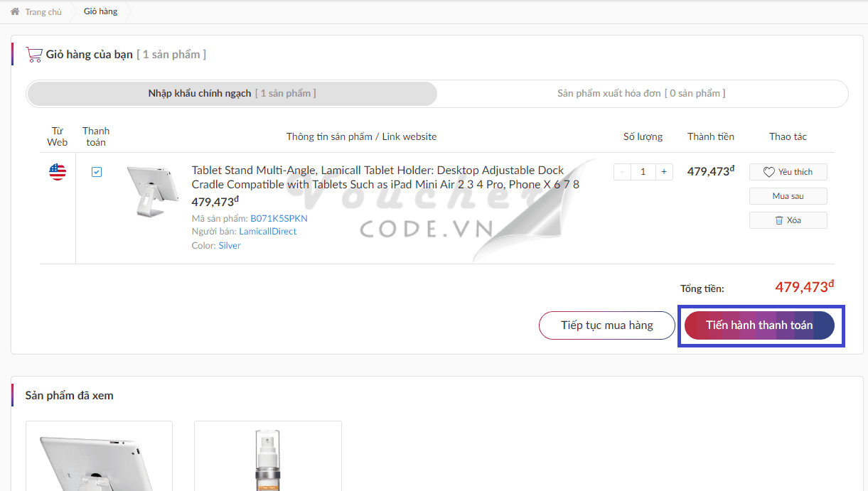Screen dimensions: 868x491
Task: Decrease quantity with the minus button
Action: coord(623,172)
